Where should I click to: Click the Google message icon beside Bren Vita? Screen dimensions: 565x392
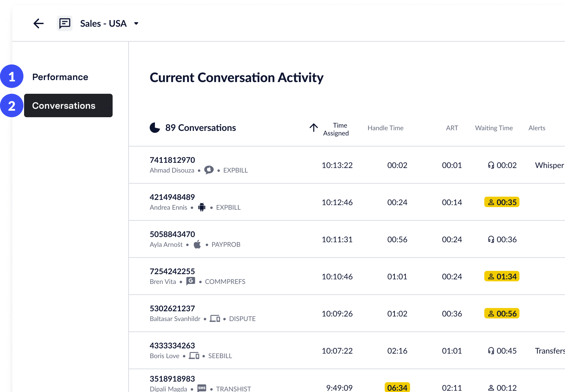click(191, 281)
